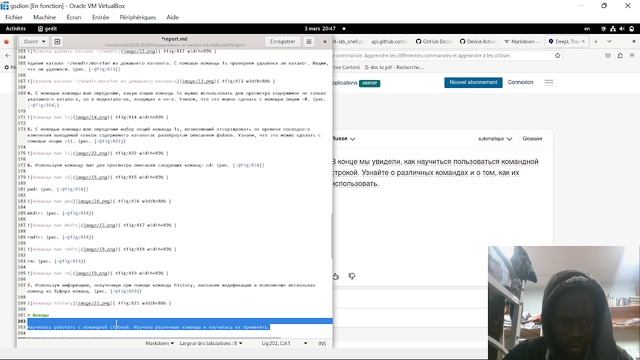Image resolution: width=640 pixels, height=360 pixels.
Task: Open the Fichier menu in VirtualBox
Action: coord(14,17)
